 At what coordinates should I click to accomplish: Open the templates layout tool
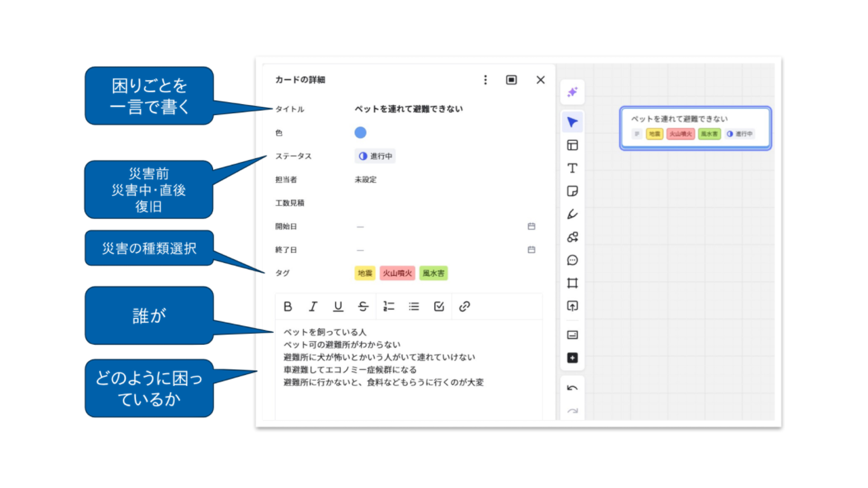click(572, 145)
